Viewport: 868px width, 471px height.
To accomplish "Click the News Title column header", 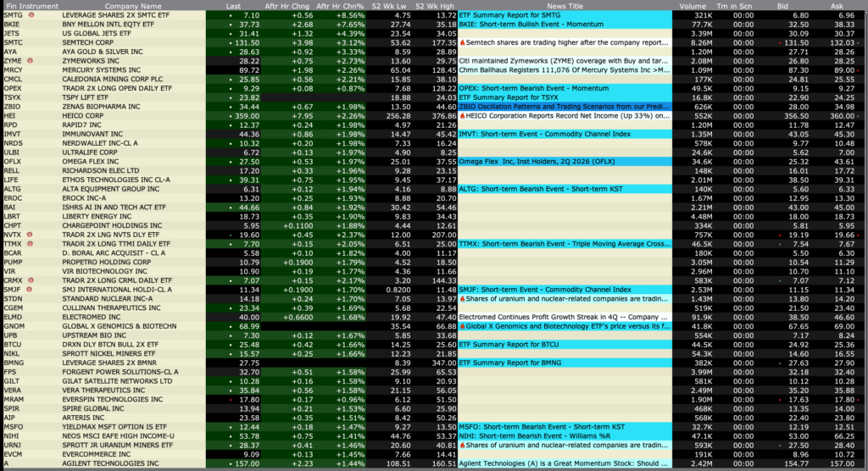I will (x=565, y=6).
